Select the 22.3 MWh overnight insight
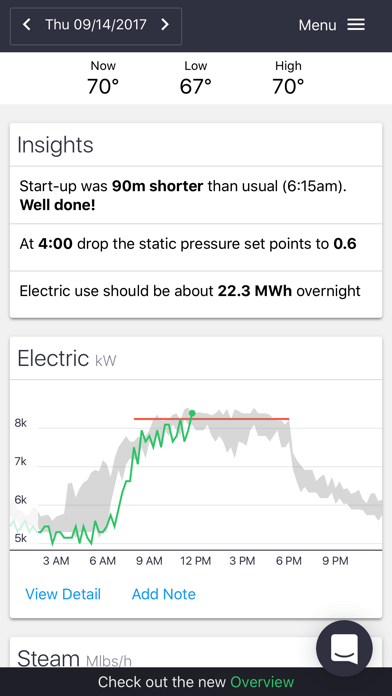Viewport: 392px width, 696px height. (196, 294)
